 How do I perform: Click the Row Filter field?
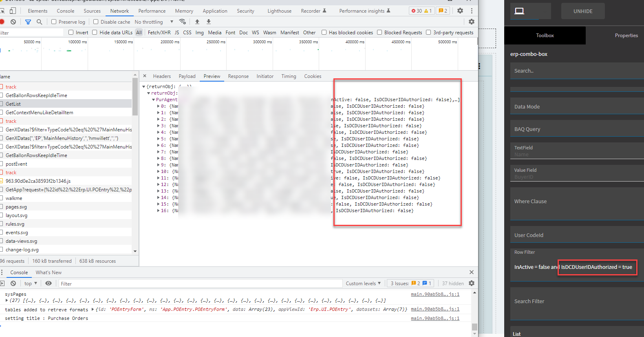pyautogui.click(x=577, y=265)
